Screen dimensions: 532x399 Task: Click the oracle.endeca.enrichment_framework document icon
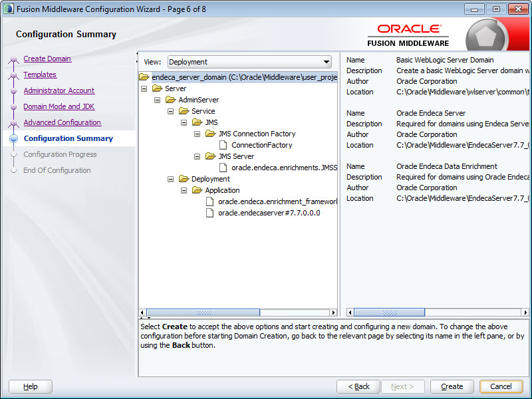[x=210, y=201]
